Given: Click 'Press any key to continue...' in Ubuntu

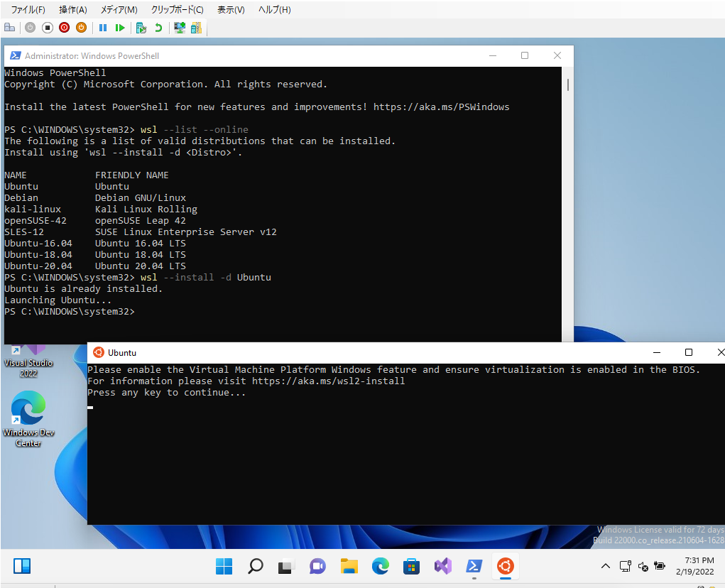Looking at the screenshot, I should [x=166, y=393].
